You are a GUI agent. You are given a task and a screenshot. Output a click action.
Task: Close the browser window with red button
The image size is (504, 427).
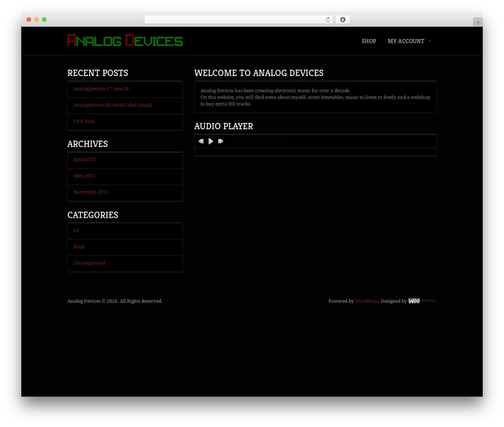[29, 20]
